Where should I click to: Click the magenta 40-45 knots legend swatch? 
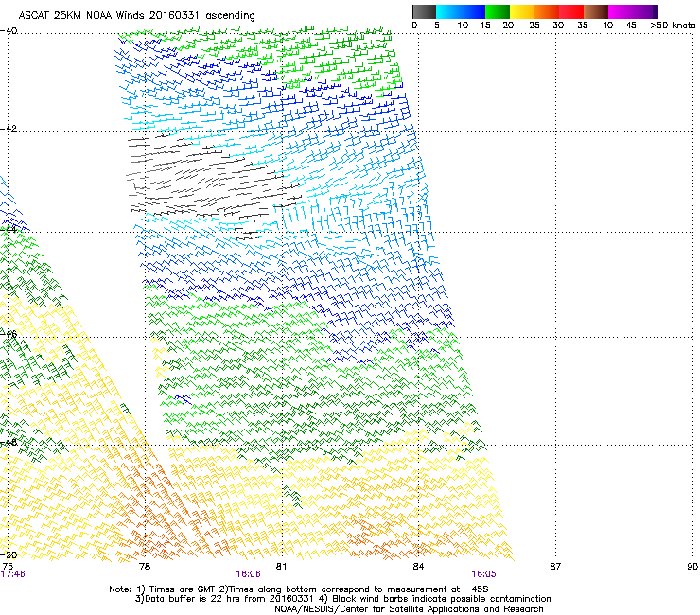point(621,11)
